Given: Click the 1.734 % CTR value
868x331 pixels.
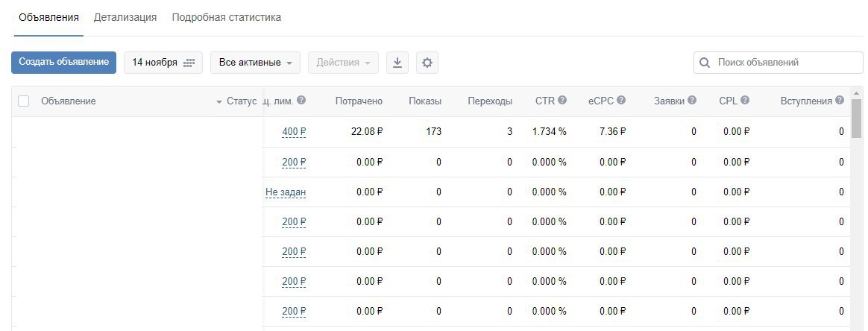Looking at the screenshot, I should pyautogui.click(x=549, y=132).
